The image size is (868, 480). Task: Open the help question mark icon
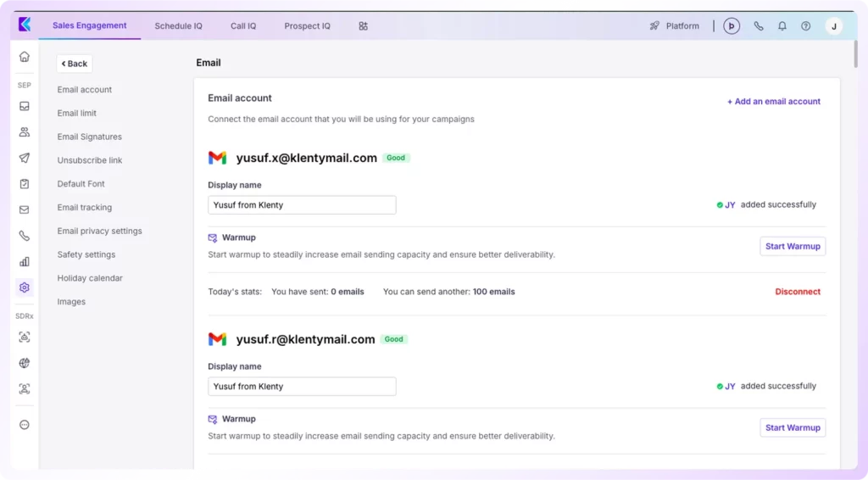tap(805, 26)
